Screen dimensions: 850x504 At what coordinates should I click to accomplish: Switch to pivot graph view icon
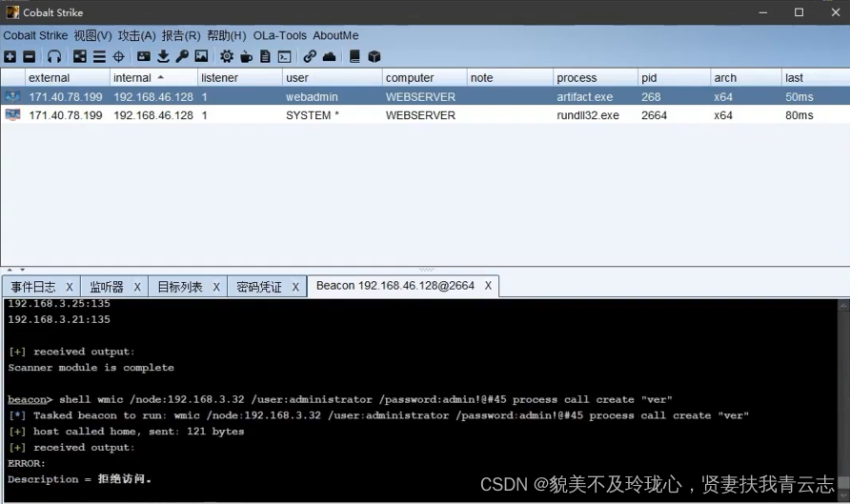[80, 56]
